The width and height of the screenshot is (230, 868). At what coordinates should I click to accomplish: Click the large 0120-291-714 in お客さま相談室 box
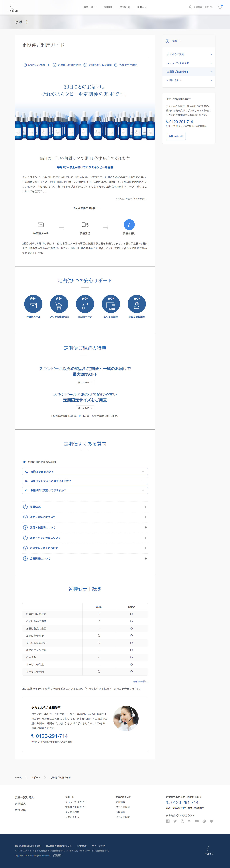pyautogui.click(x=49, y=736)
